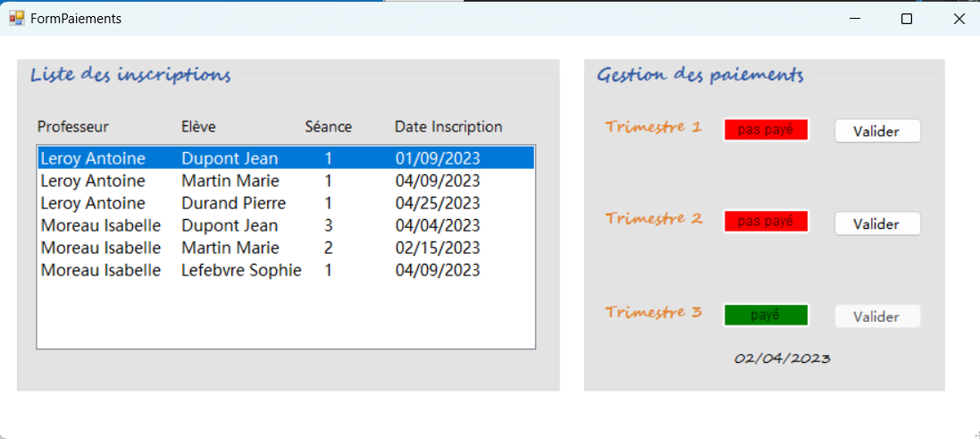Click the Professeur column header
Viewport: 980px width, 439px height.
[73, 127]
